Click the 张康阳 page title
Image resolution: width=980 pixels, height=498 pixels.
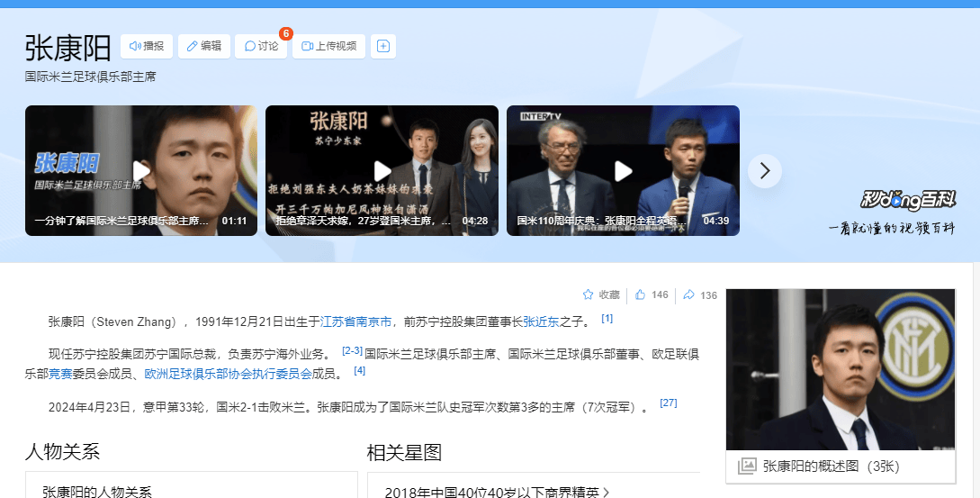point(68,48)
